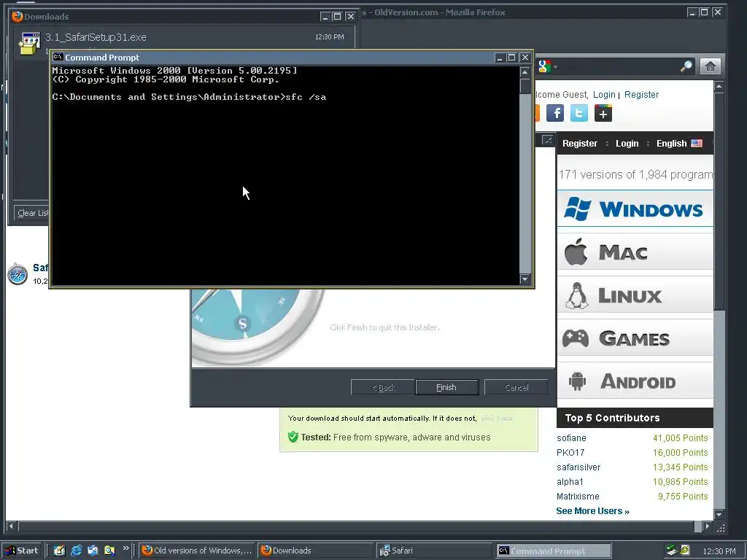Open contributor sofiane's profile
The image size is (747, 560).
click(571, 437)
